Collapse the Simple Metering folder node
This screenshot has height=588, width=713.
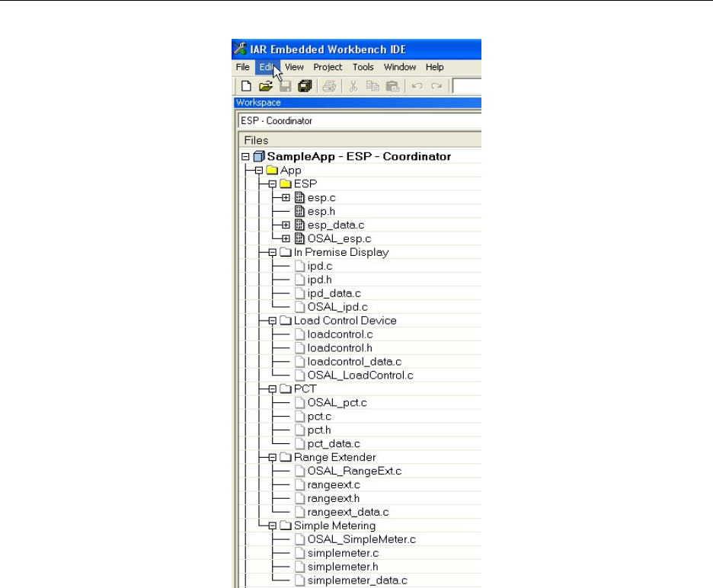coord(273,526)
